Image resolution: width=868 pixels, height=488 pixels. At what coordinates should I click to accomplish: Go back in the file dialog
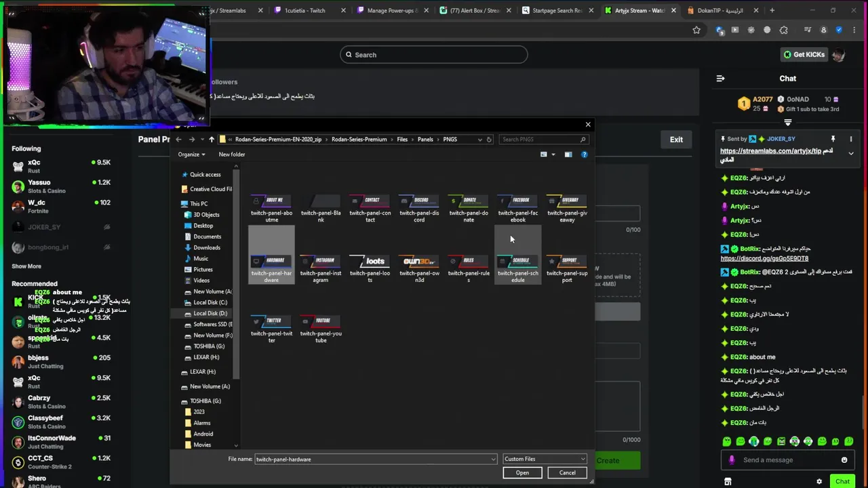click(178, 140)
